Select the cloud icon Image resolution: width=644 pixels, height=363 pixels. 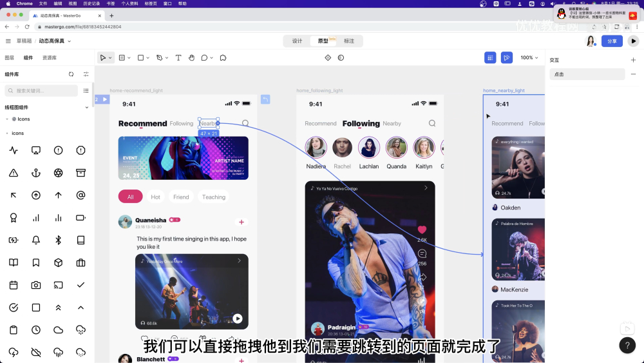(x=59, y=330)
